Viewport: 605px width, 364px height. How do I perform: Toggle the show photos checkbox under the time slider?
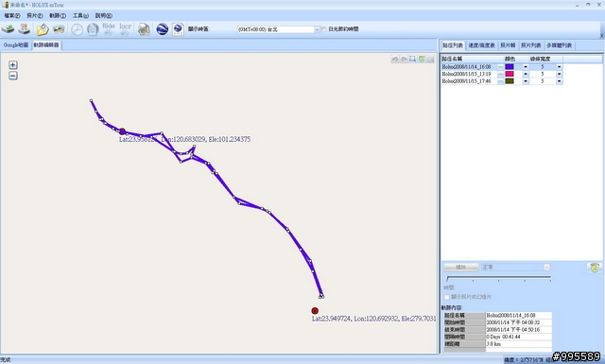447,297
